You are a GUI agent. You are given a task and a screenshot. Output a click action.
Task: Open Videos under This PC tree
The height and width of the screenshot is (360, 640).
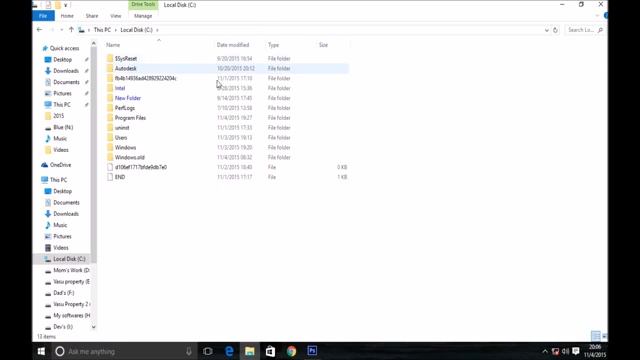tap(60, 248)
